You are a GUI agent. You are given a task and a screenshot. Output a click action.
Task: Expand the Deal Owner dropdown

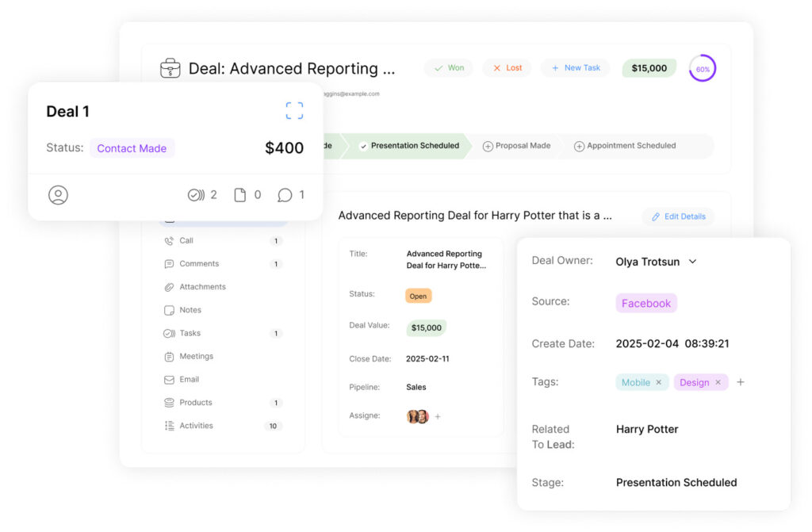[x=692, y=262]
